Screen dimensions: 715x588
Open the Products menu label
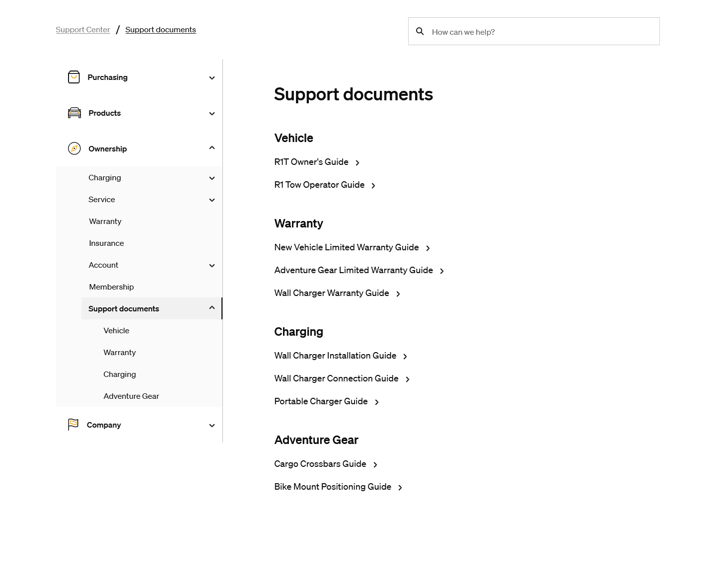point(104,113)
